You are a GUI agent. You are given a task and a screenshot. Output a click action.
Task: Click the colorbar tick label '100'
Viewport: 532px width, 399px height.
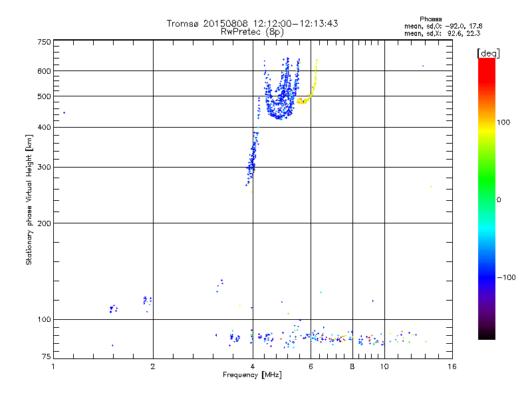[503, 122]
